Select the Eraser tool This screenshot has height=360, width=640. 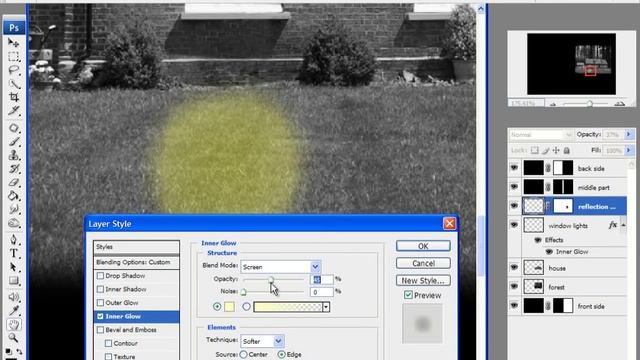point(13,182)
